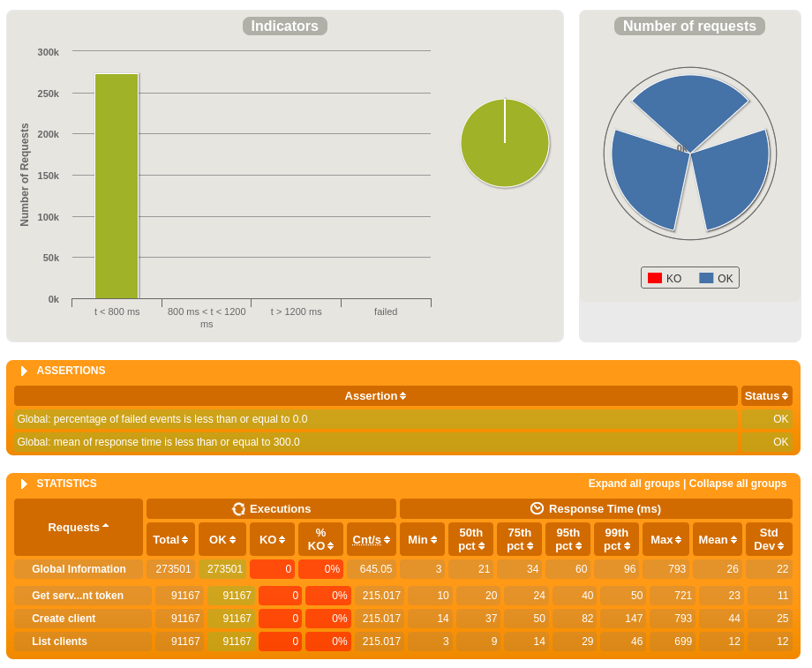Click the Min column sort arrows
This screenshot has height=668, width=812.
(433, 540)
